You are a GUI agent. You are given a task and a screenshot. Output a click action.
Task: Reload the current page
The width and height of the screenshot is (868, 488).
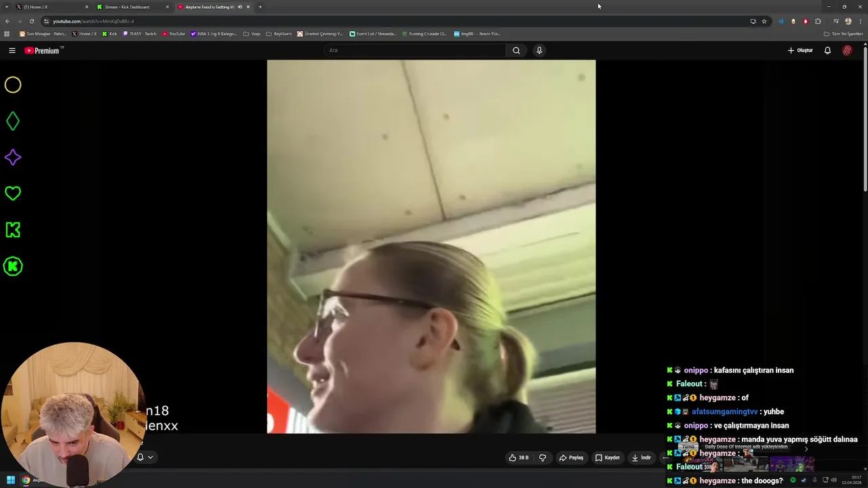pos(31,21)
